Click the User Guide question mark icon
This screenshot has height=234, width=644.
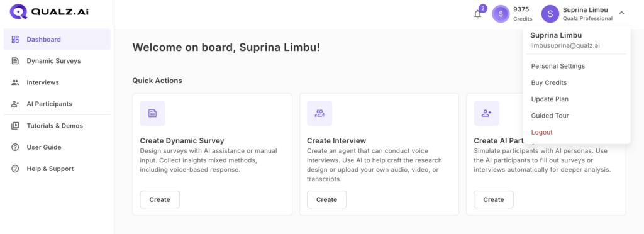[x=15, y=147]
